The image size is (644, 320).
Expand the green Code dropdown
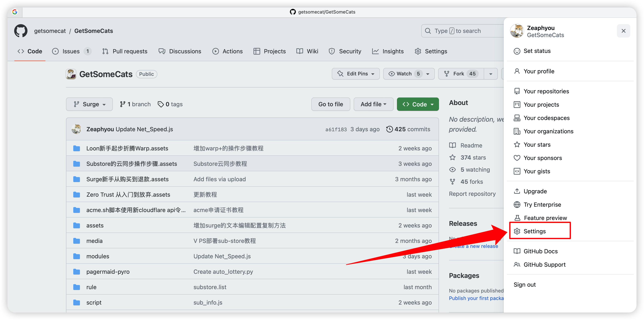pyautogui.click(x=418, y=104)
